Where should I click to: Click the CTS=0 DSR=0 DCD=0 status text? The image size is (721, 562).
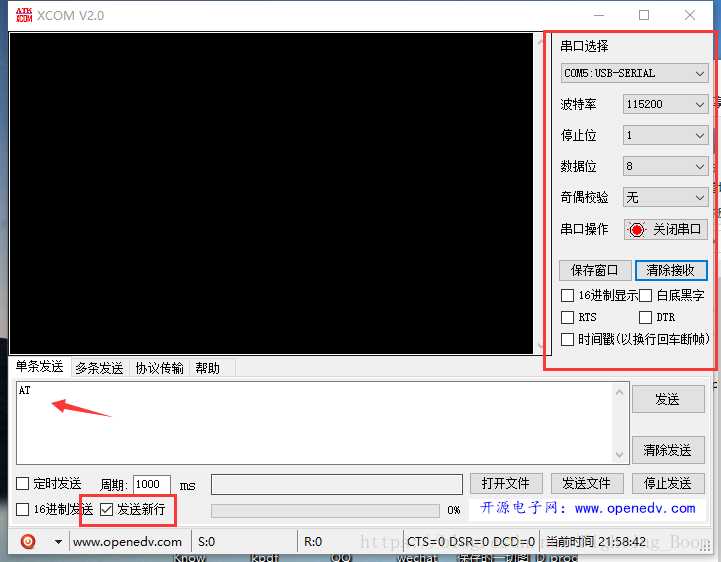coord(471,542)
